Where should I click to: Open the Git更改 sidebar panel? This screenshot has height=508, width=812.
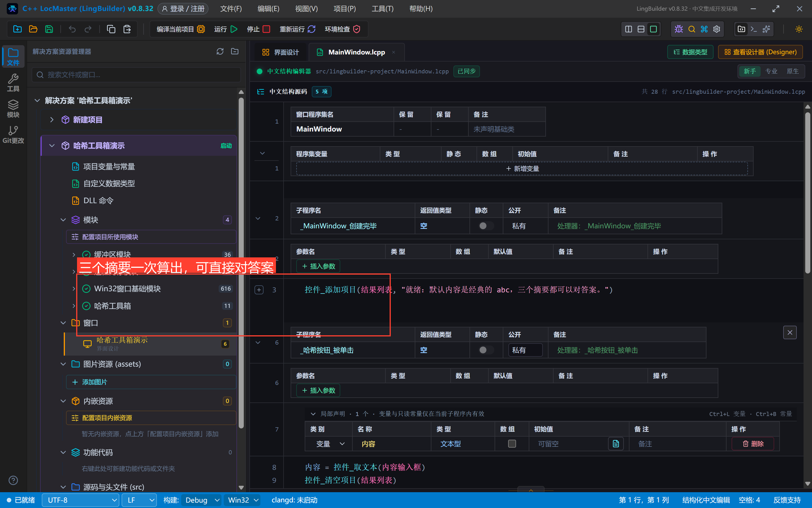[x=13, y=134]
